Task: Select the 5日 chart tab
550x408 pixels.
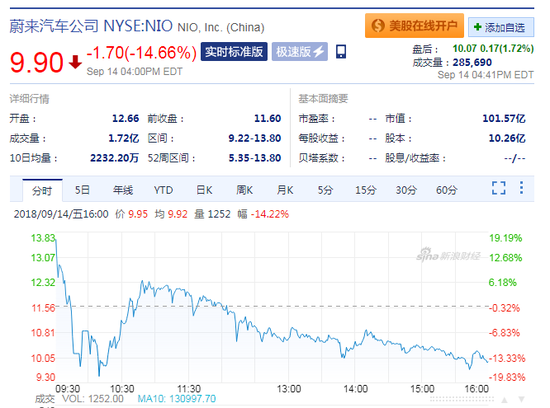Action: (x=82, y=190)
